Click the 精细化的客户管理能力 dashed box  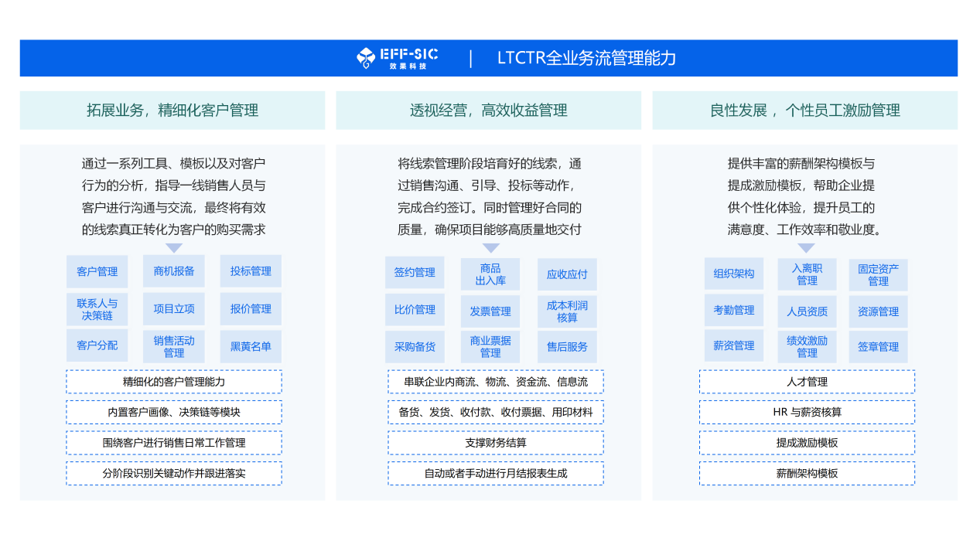pos(174,382)
